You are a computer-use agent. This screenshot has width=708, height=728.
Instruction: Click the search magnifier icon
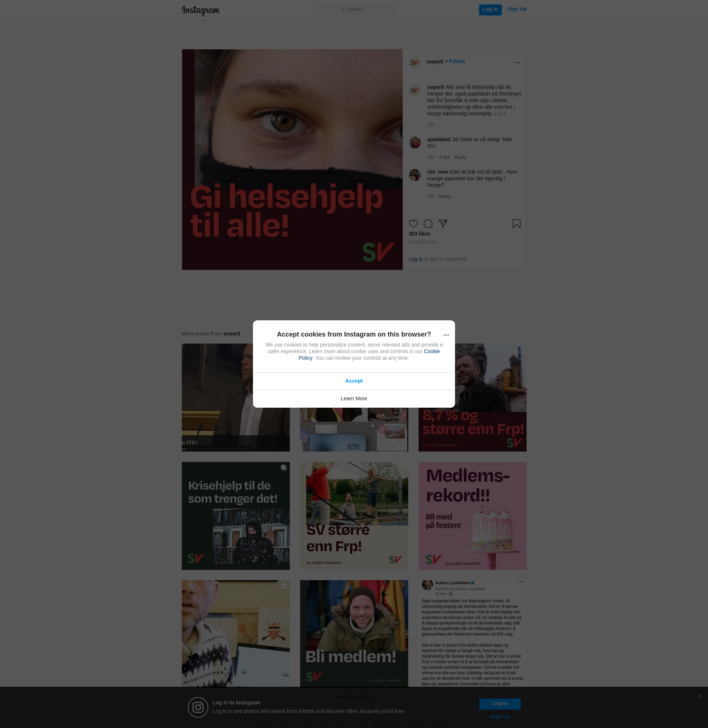pyautogui.click(x=343, y=10)
